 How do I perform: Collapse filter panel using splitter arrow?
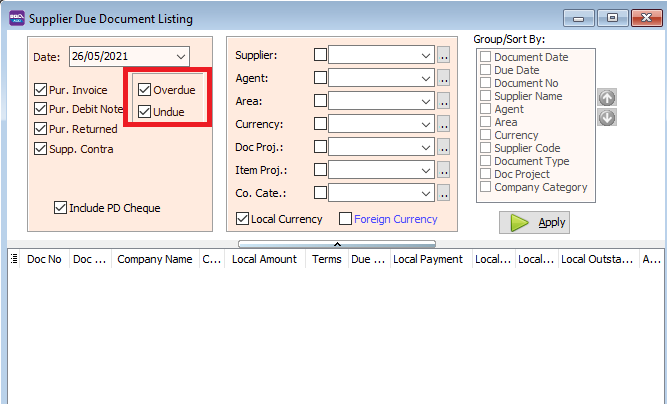(x=337, y=244)
